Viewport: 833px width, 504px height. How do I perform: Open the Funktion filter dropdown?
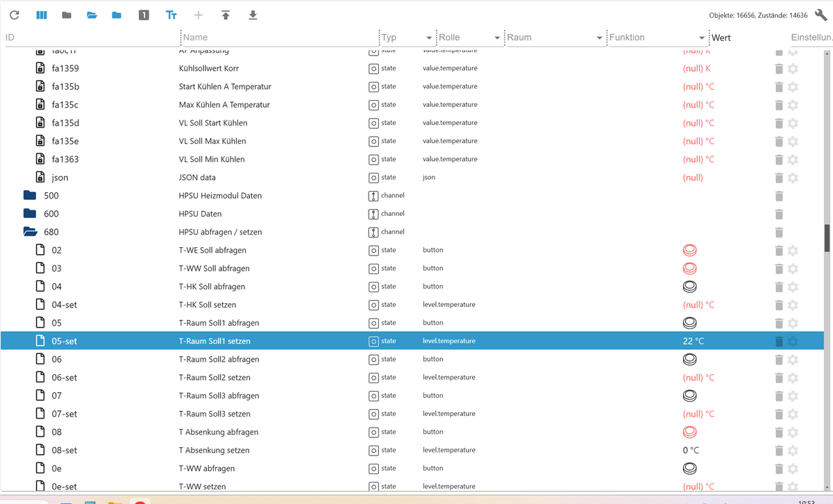pos(702,37)
